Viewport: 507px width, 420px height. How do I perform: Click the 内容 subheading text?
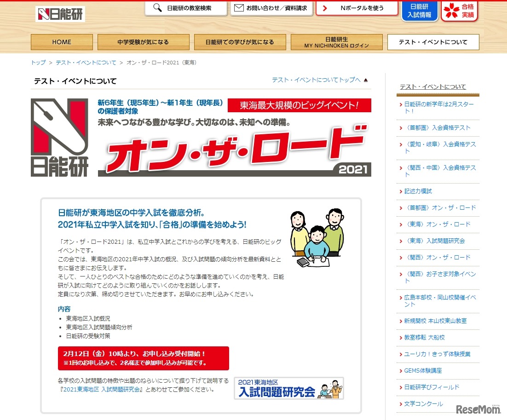64,309
